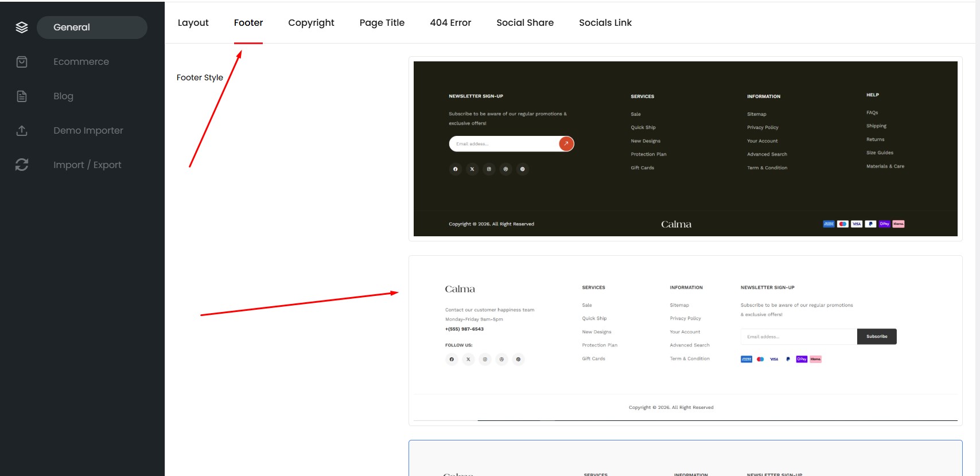Image resolution: width=980 pixels, height=476 pixels.
Task: Select the Social Share tab
Action: click(524, 23)
